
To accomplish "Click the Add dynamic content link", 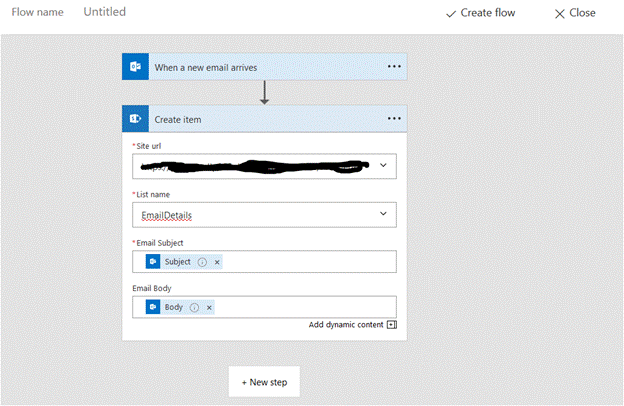I will click(345, 325).
